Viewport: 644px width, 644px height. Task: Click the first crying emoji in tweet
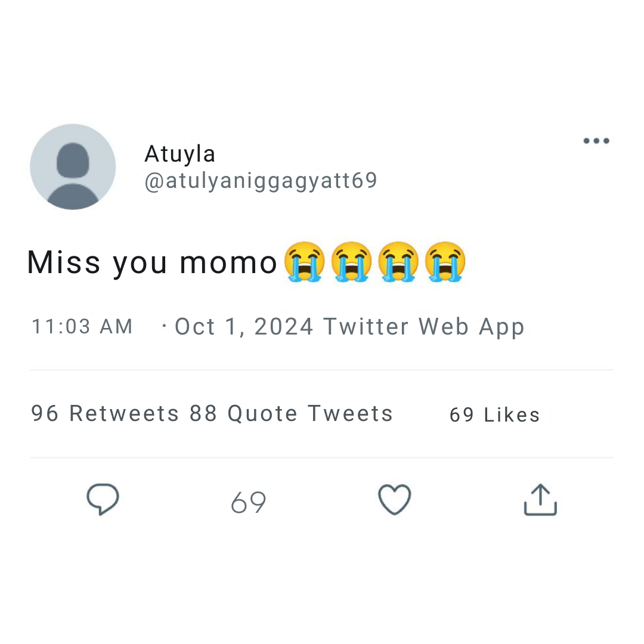(304, 262)
